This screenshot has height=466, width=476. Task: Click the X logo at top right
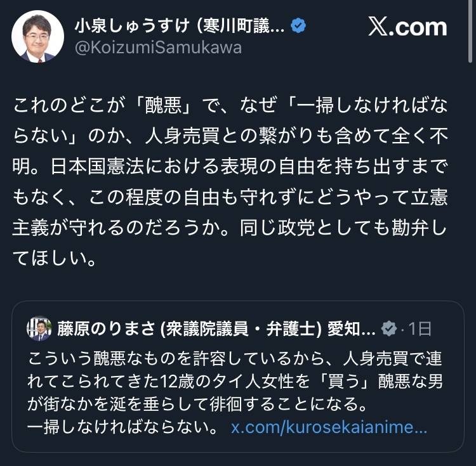pos(407,26)
